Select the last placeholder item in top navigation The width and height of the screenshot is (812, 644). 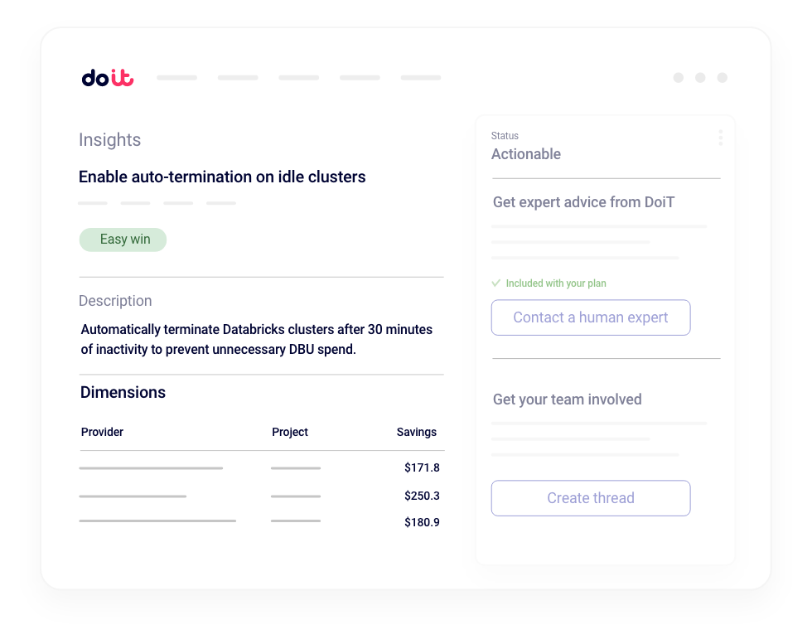421,78
